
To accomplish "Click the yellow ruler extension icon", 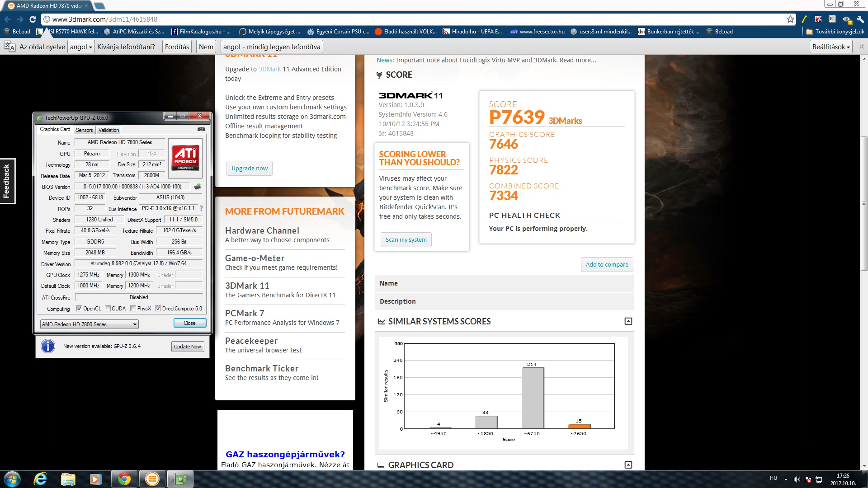I will 804,19.
